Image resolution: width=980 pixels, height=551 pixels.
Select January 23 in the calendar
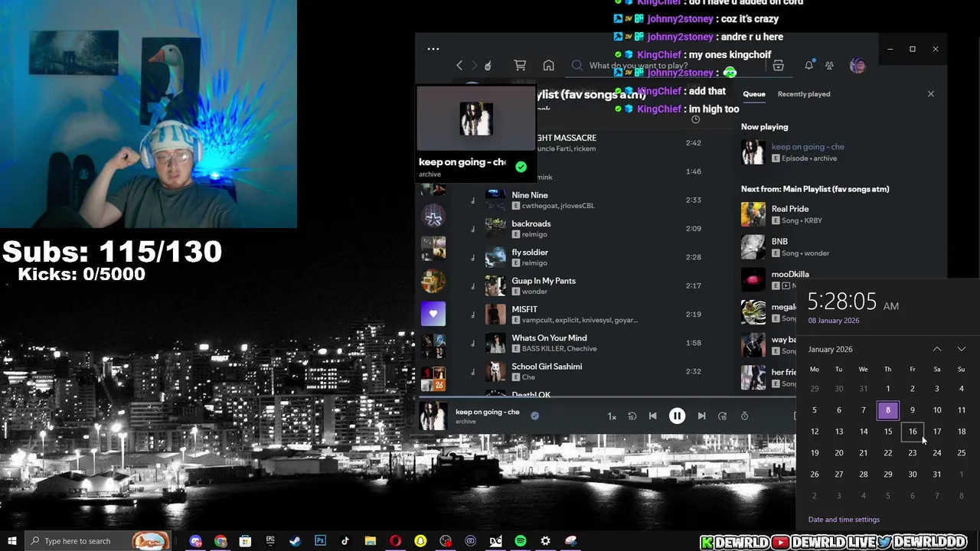(913, 453)
